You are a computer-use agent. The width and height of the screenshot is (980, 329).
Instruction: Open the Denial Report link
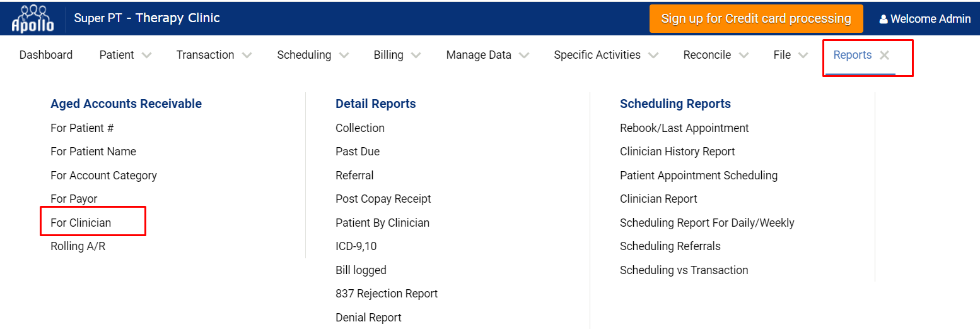tap(368, 318)
